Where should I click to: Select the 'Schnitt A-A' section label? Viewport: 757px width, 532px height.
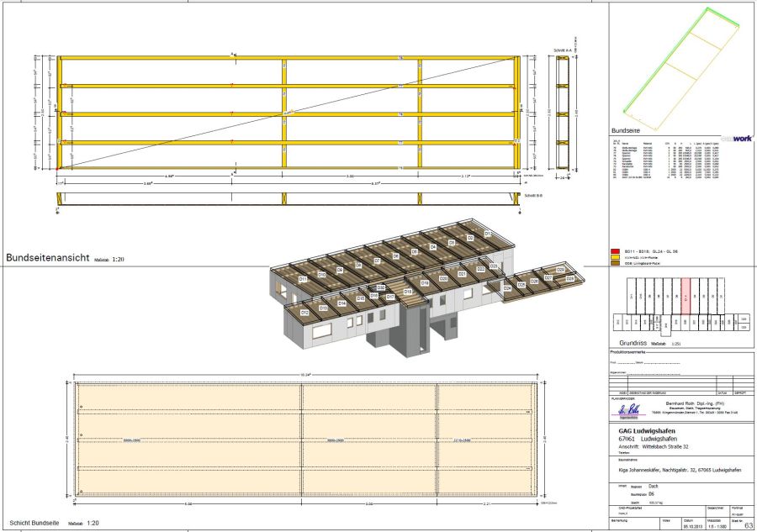tap(563, 50)
